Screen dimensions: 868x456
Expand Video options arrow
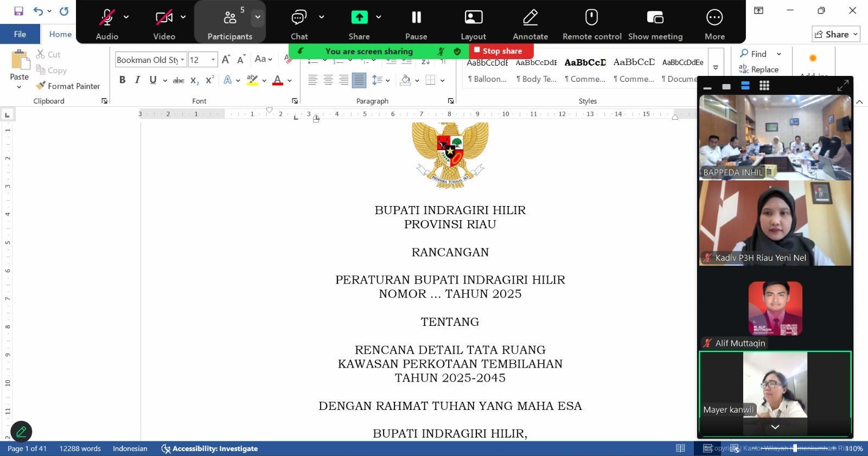coord(183,17)
